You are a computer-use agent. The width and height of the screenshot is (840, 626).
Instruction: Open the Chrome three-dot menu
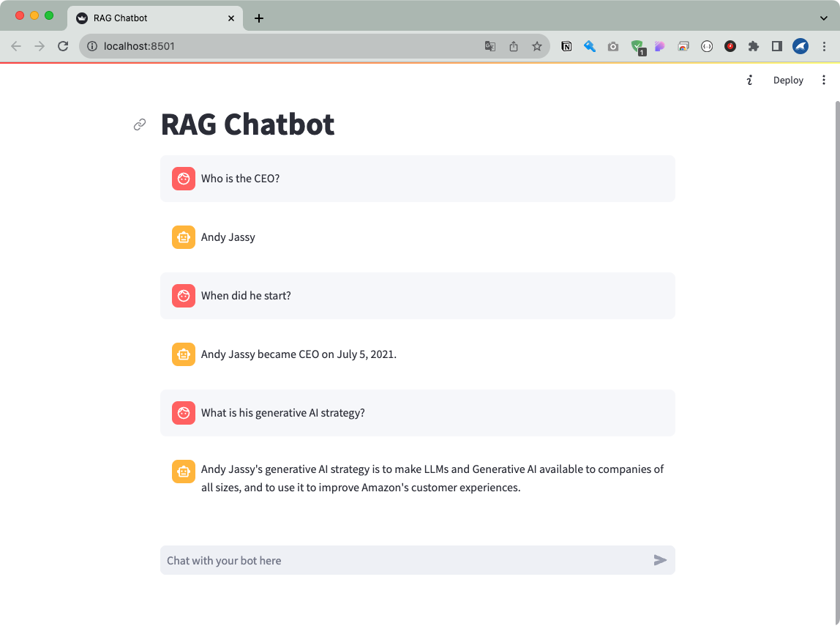tap(824, 46)
